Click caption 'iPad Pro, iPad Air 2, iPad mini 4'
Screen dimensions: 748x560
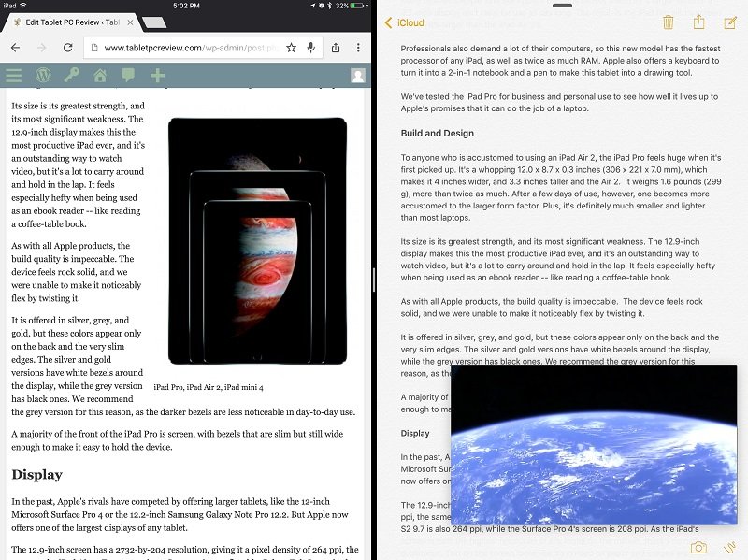(209, 387)
